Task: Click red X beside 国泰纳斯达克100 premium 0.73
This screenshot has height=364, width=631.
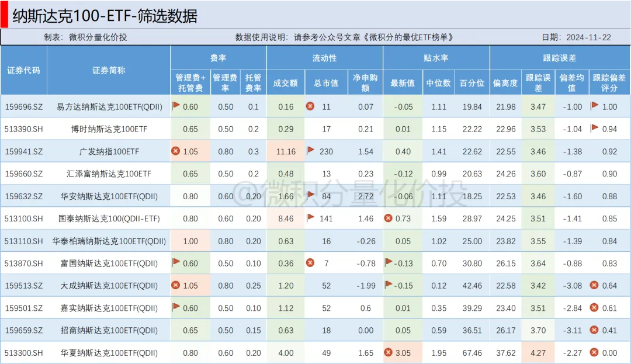Action: [x=388, y=218]
